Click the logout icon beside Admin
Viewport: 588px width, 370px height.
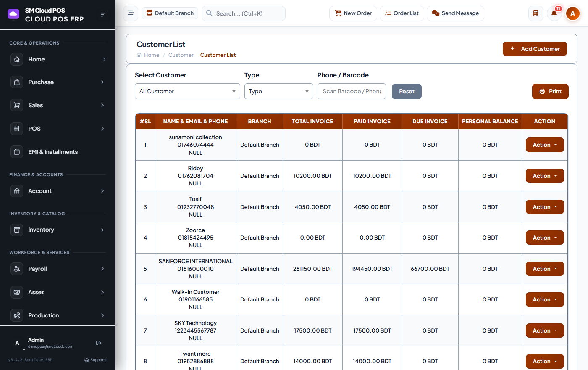coord(99,343)
